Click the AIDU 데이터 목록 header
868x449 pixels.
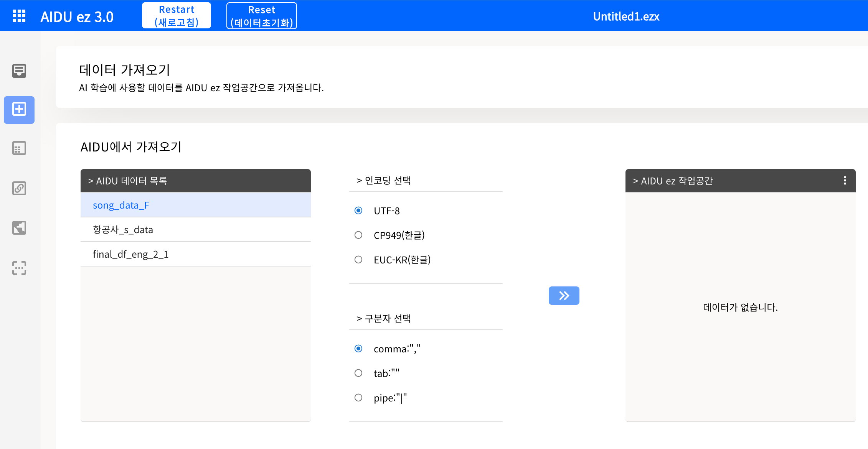196,181
